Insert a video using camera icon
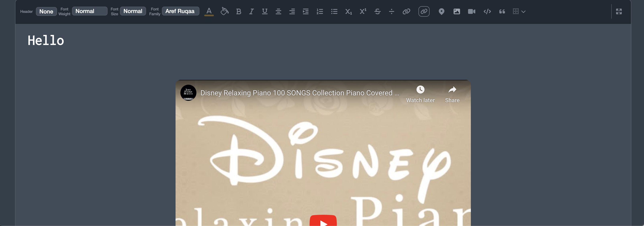This screenshot has width=644, height=226. point(471,11)
